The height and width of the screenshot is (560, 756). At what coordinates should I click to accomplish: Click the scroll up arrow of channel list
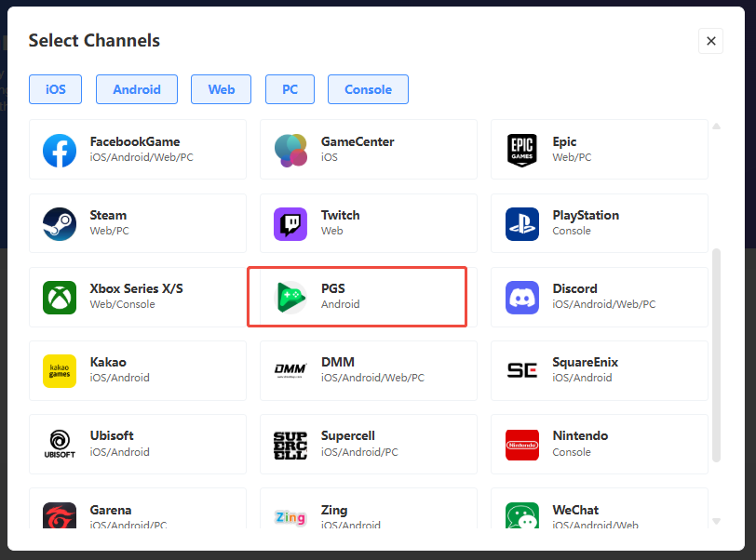coord(717,127)
